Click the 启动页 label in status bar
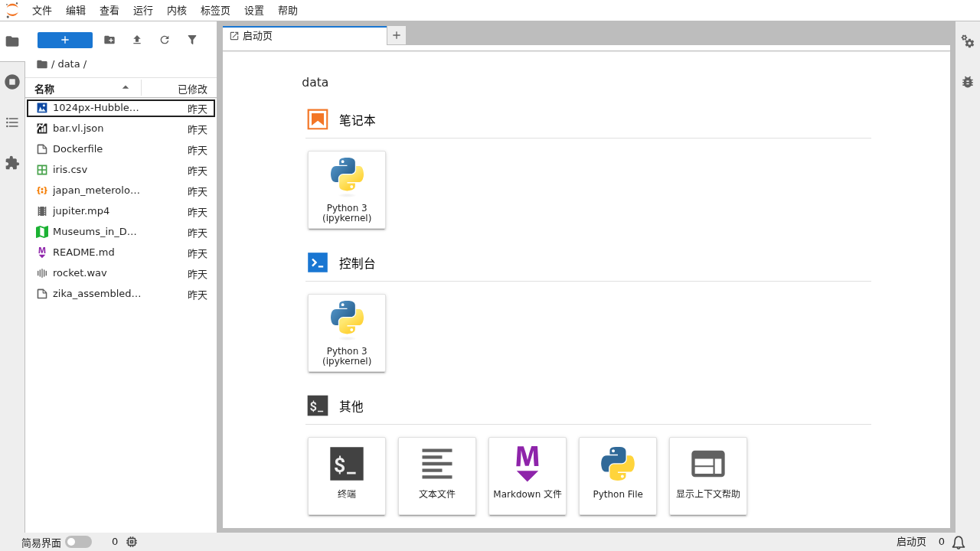Image resolution: width=980 pixels, height=551 pixels. [x=911, y=542]
